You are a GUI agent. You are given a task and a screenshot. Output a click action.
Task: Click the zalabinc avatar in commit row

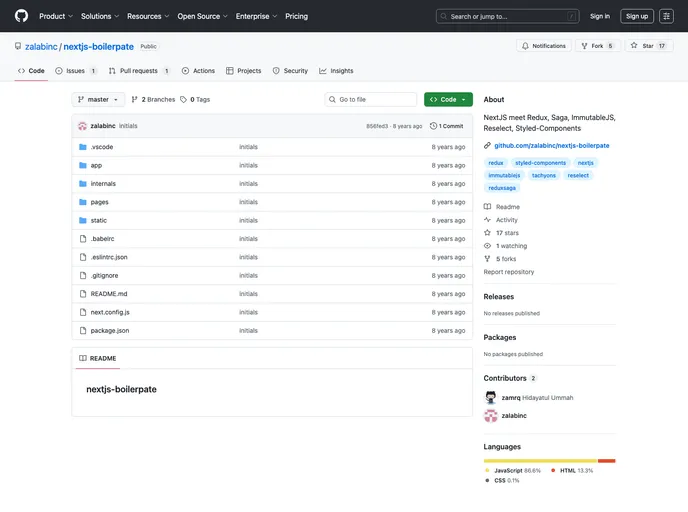pos(82,126)
